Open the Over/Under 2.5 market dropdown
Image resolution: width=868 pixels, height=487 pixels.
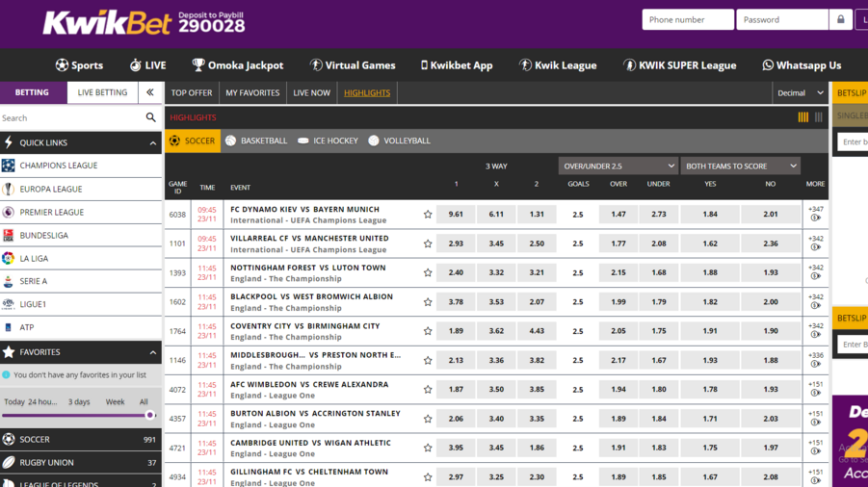[618, 166]
